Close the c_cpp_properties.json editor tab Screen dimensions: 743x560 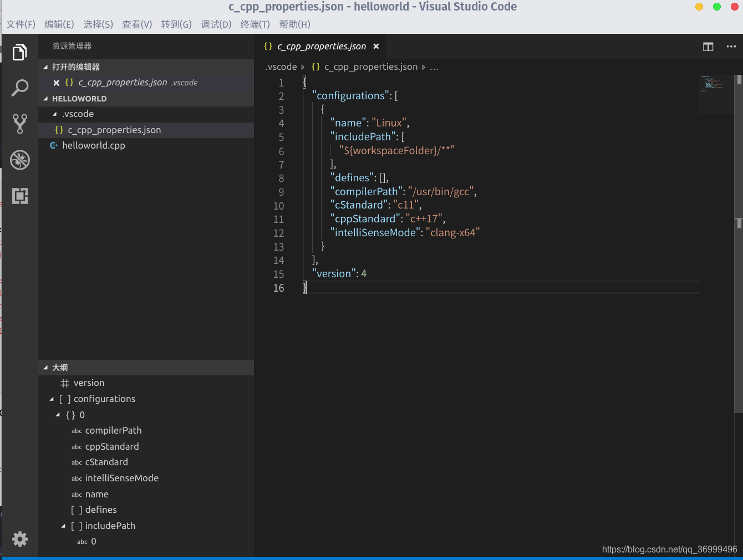(x=376, y=47)
